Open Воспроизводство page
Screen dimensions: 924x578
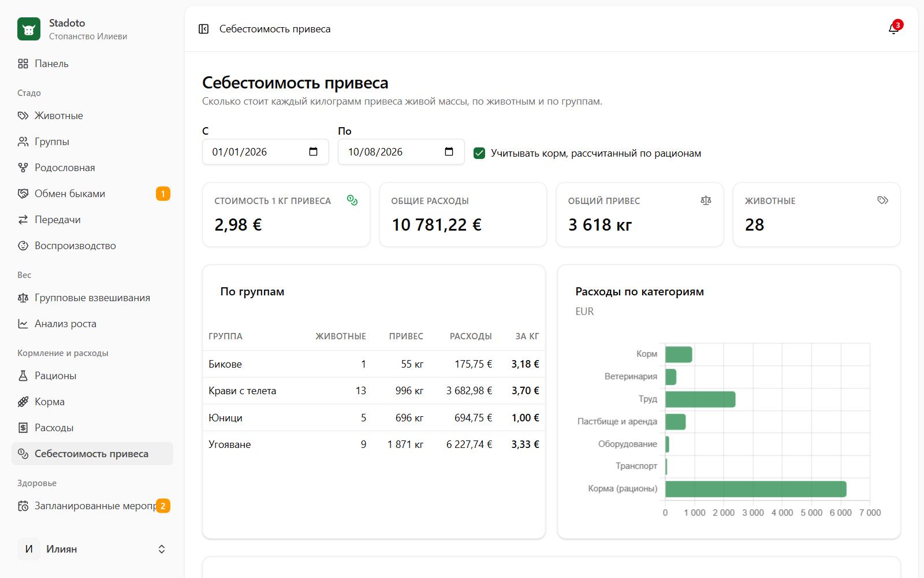click(92, 246)
